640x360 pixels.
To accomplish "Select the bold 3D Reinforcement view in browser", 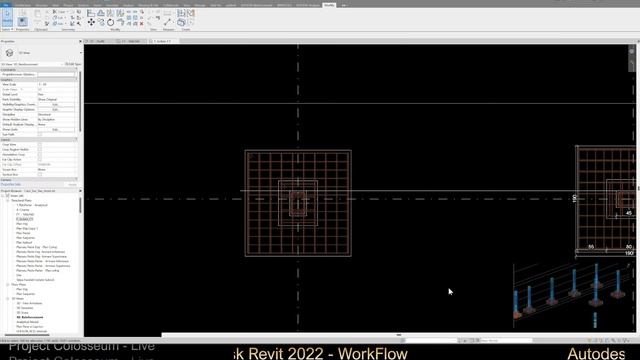I will pyautogui.click(x=29, y=317).
